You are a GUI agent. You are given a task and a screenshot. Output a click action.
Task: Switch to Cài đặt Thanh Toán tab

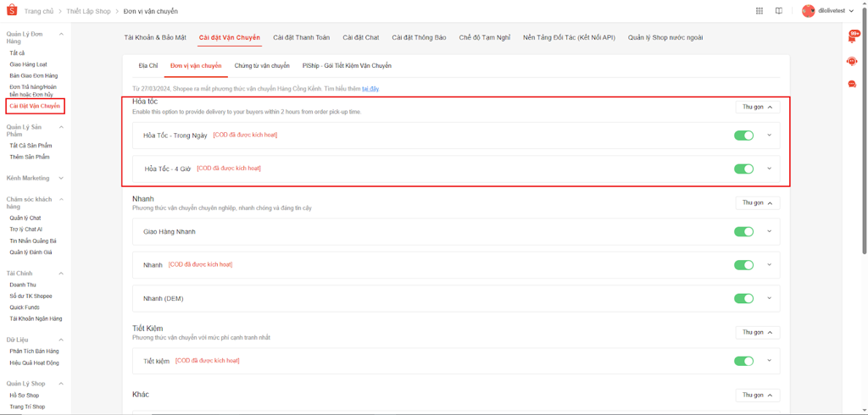tap(301, 38)
